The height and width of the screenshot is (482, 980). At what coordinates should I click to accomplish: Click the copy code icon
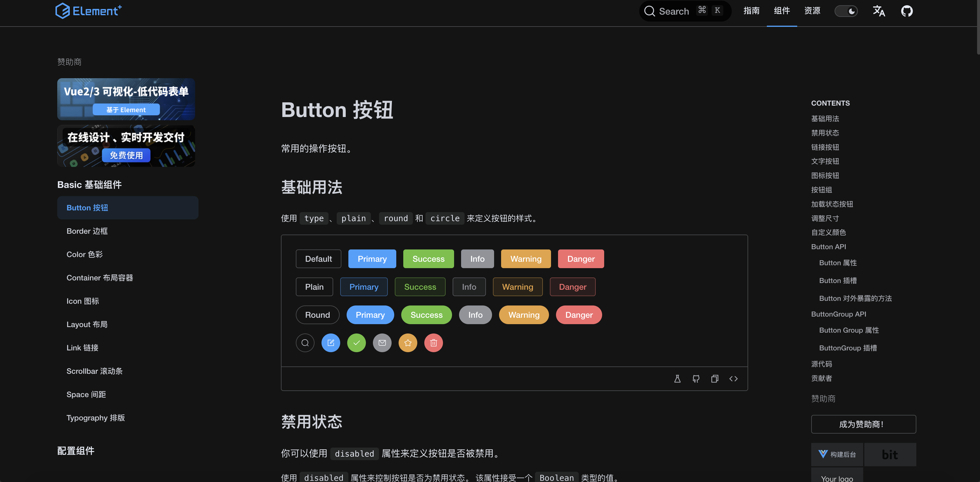[715, 378]
